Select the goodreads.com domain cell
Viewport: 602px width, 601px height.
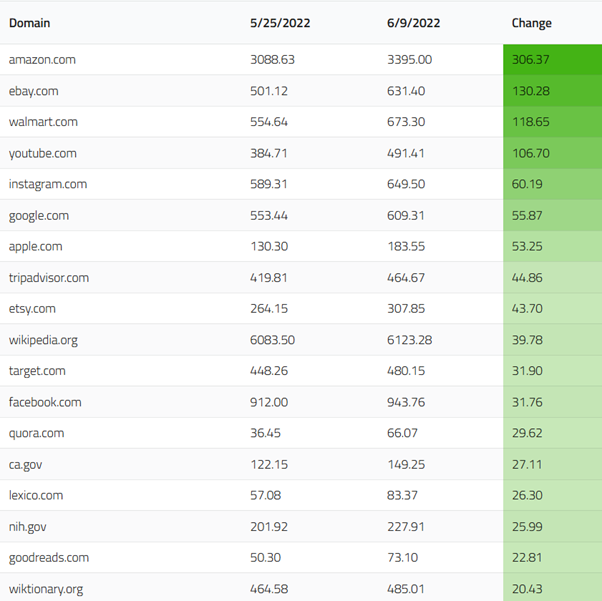click(49, 557)
